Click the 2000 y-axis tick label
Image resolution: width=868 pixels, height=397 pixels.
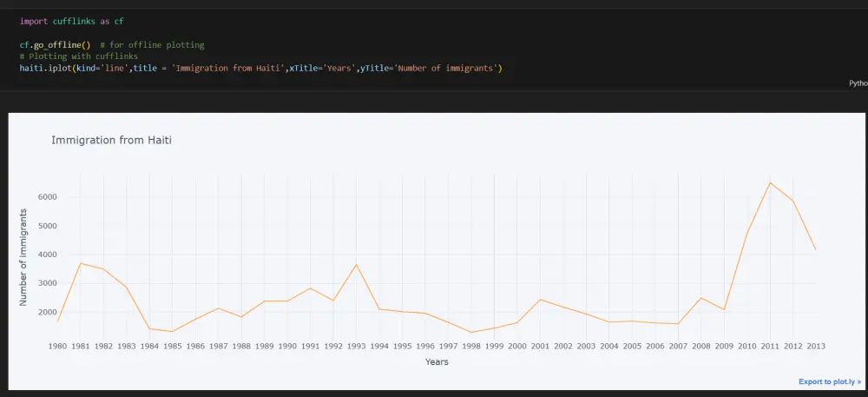(x=47, y=312)
